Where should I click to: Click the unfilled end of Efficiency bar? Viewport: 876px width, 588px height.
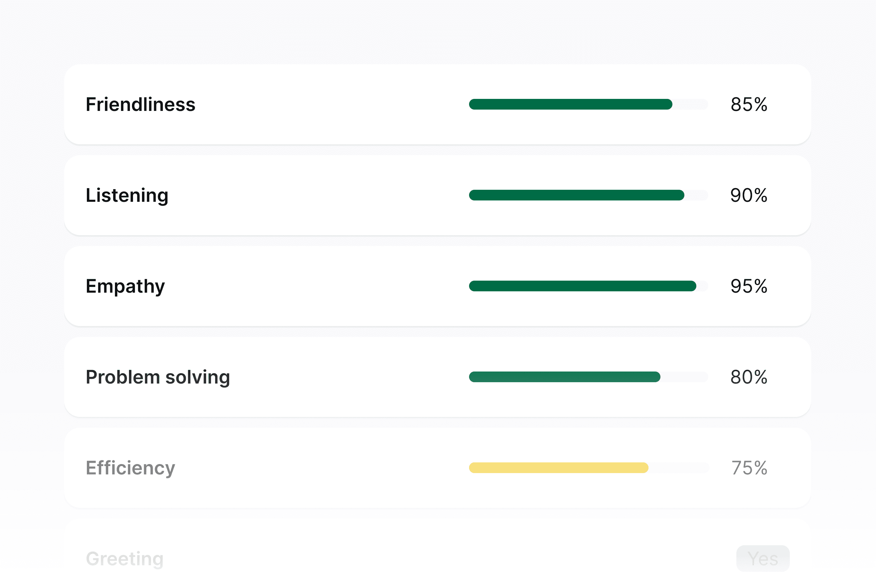point(679,468)
